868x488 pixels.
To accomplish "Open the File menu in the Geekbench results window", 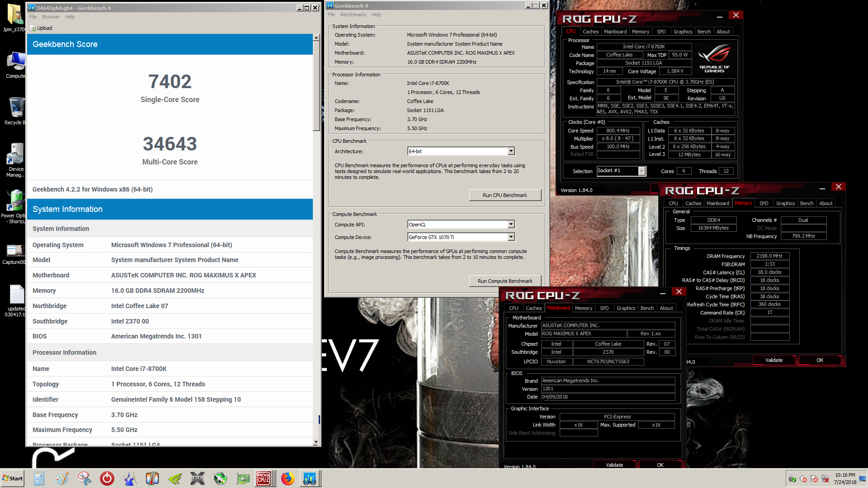I will tap(33, 17).
